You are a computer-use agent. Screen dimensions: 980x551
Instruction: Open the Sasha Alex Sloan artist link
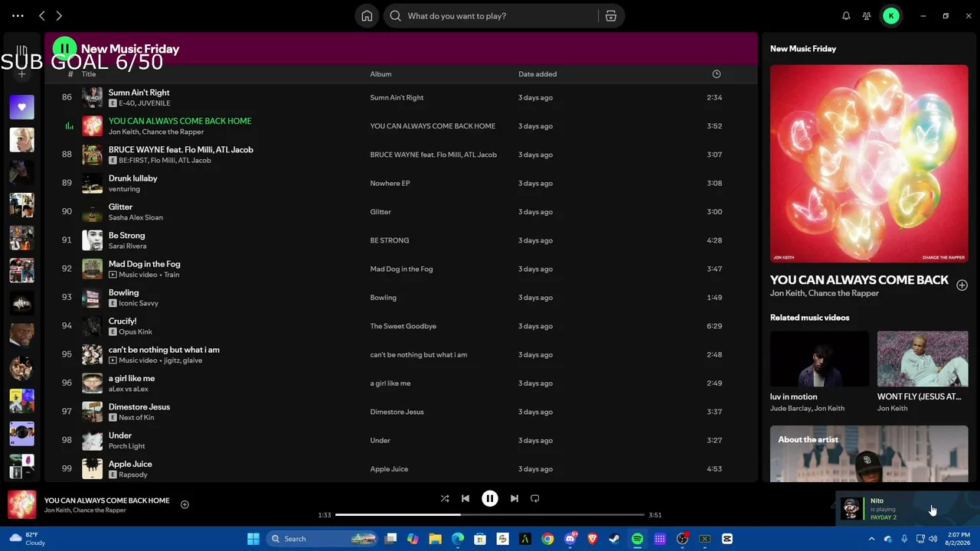click(x=136, y=217)
